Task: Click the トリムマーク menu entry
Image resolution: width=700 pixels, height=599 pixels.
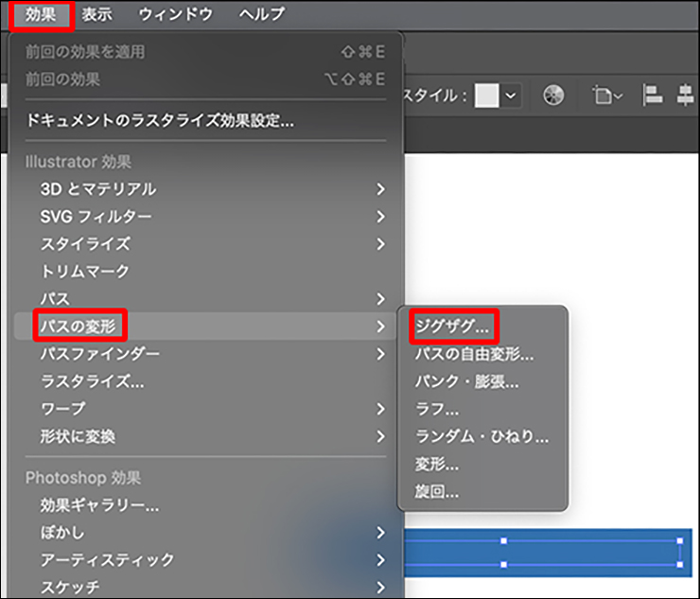Action: point(85,272)
